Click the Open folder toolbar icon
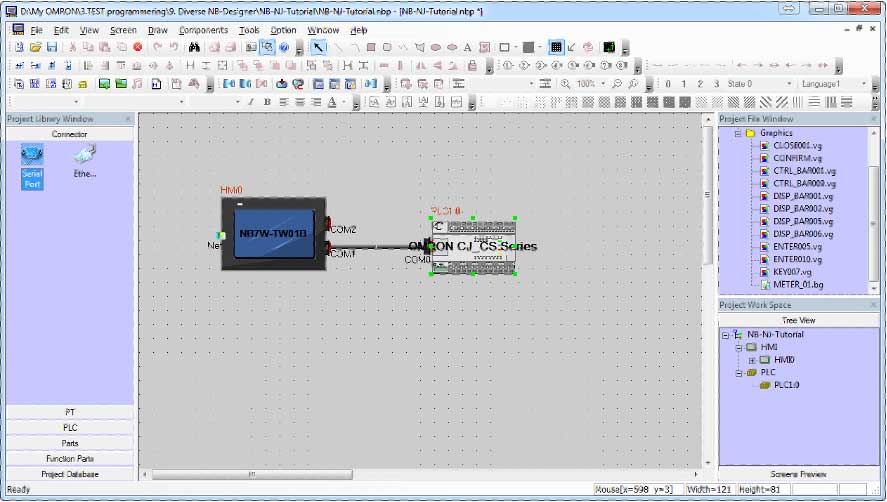Image resolution: width=887 pixels, height=502 pixels. (x=35, y=47)
